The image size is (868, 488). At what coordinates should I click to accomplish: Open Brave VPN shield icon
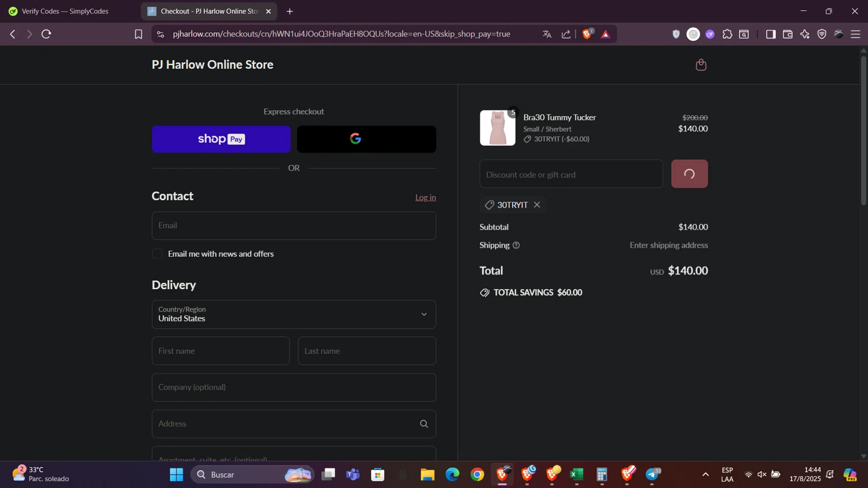pyautogui.click(x=822, y=34)
